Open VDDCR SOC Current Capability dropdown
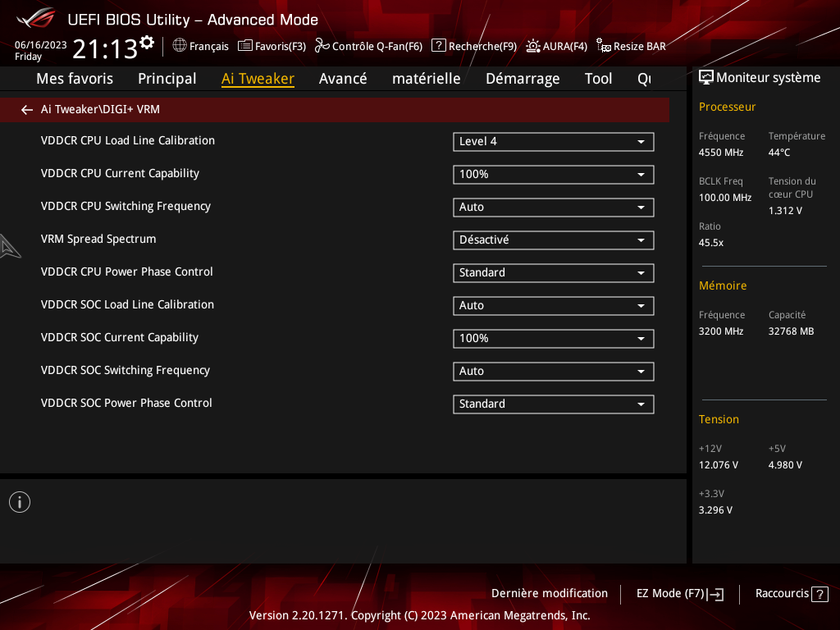This screenshot has width=840, height=630. pos(554,339)
